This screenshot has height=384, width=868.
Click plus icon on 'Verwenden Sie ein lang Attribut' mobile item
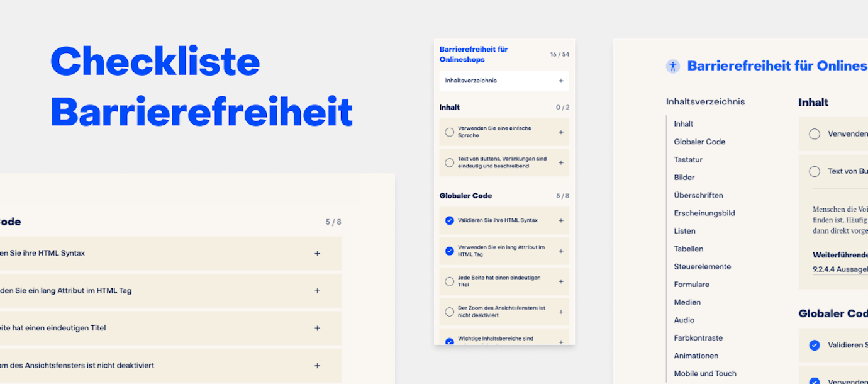[561, 251]
